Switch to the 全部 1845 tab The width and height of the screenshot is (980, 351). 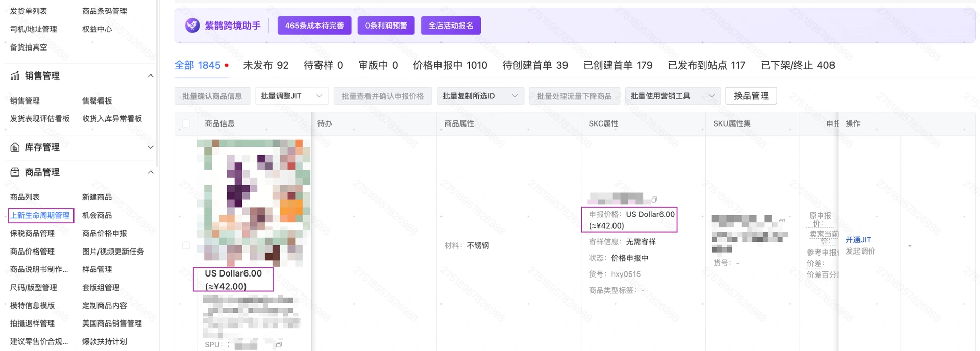[x=198, y=65]
